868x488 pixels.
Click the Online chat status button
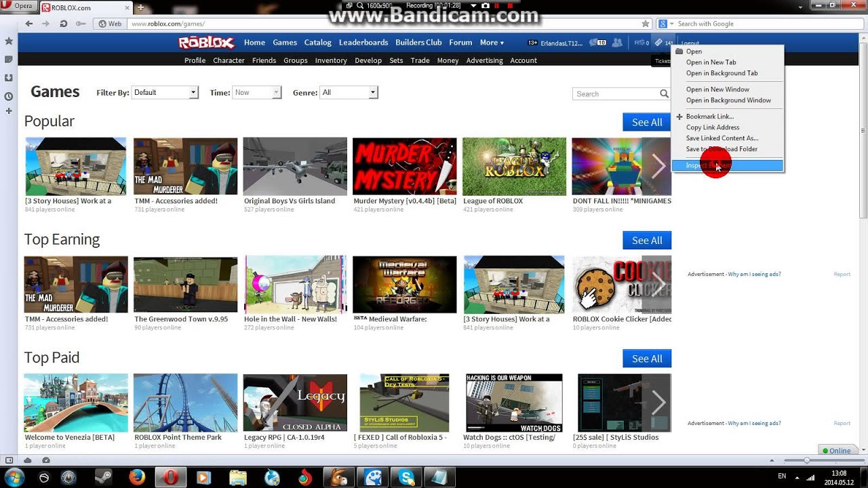click(x=837, y=451)
